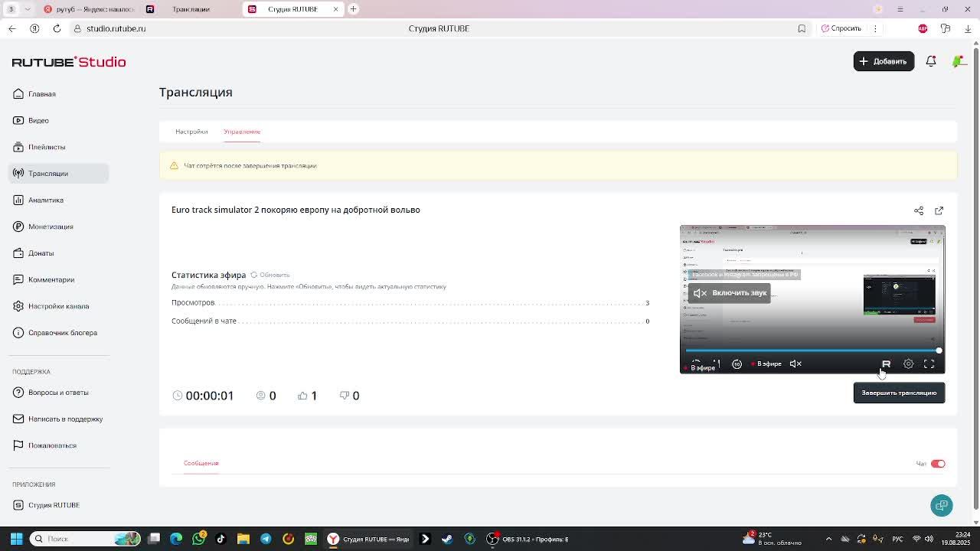Click the 10-second rewind icon in the player
980x551 pixels.
[737, 364]
